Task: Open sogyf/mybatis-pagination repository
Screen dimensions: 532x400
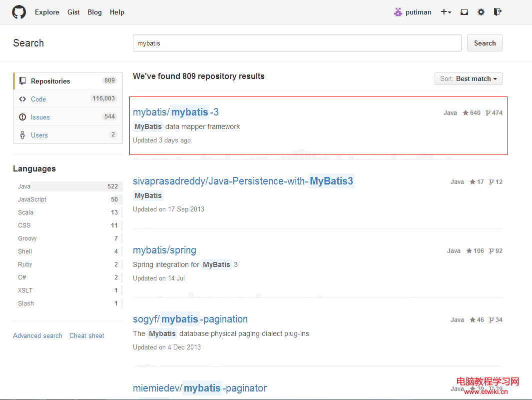Action: click(190, 319)
